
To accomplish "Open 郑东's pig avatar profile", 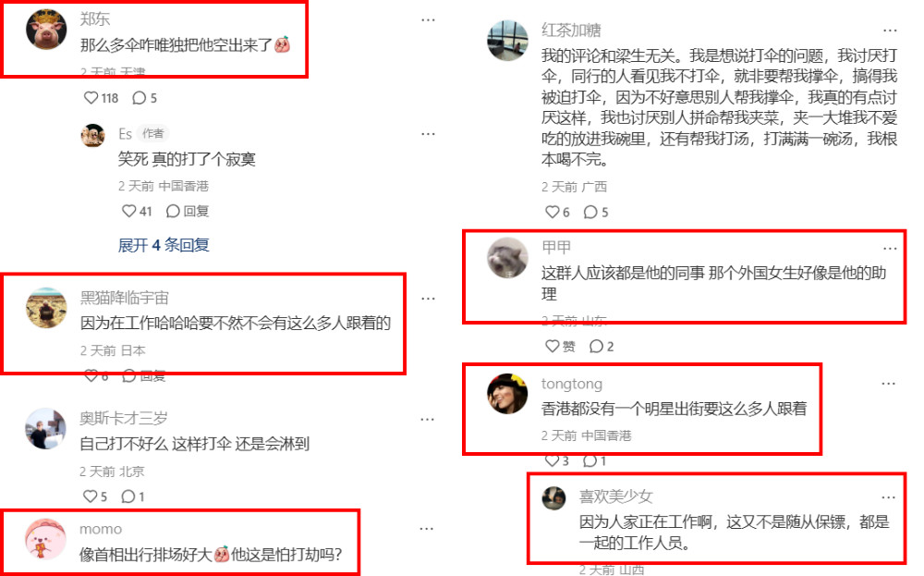I will [x=46, y=30].
